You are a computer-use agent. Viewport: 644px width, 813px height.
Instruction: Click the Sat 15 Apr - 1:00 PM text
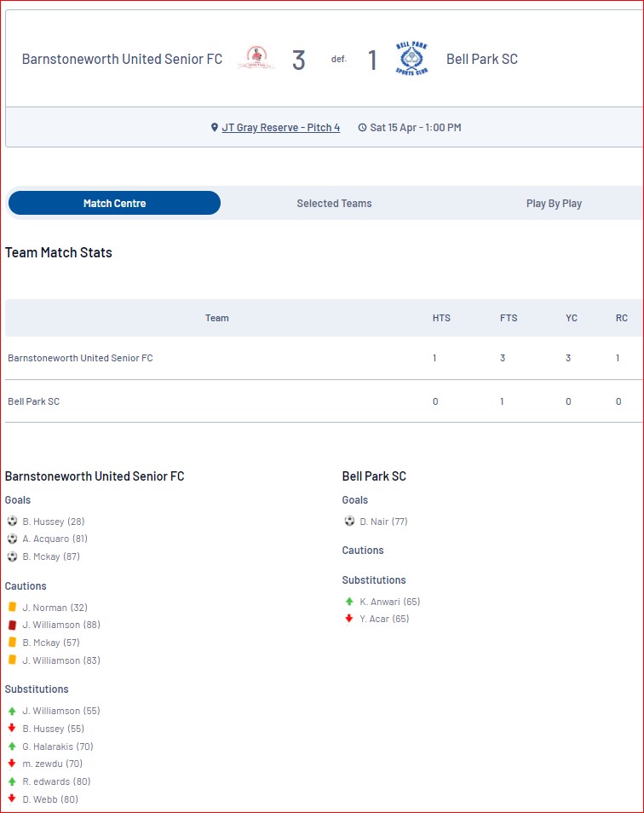[x=416, y=128]
